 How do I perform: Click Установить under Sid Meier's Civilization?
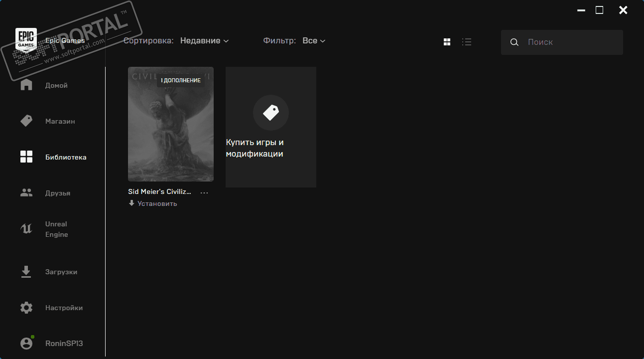coord(153,203)
